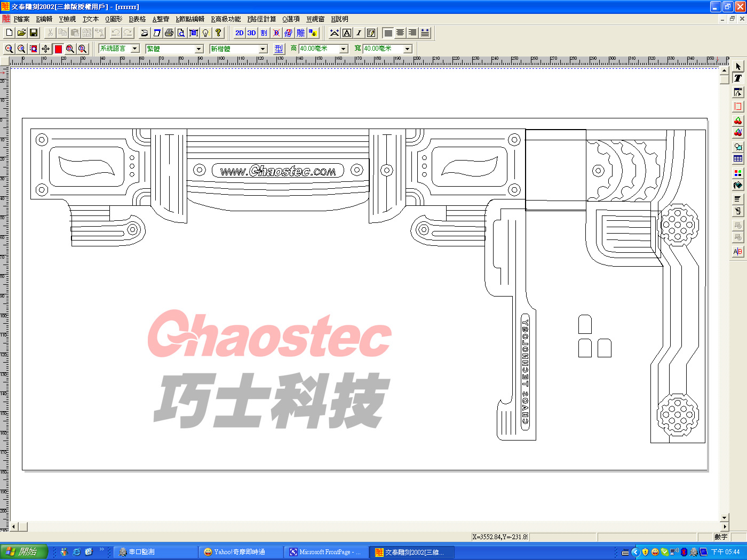
Task: Open the P路徑計算 menu
Action: [x=261, y=19]
